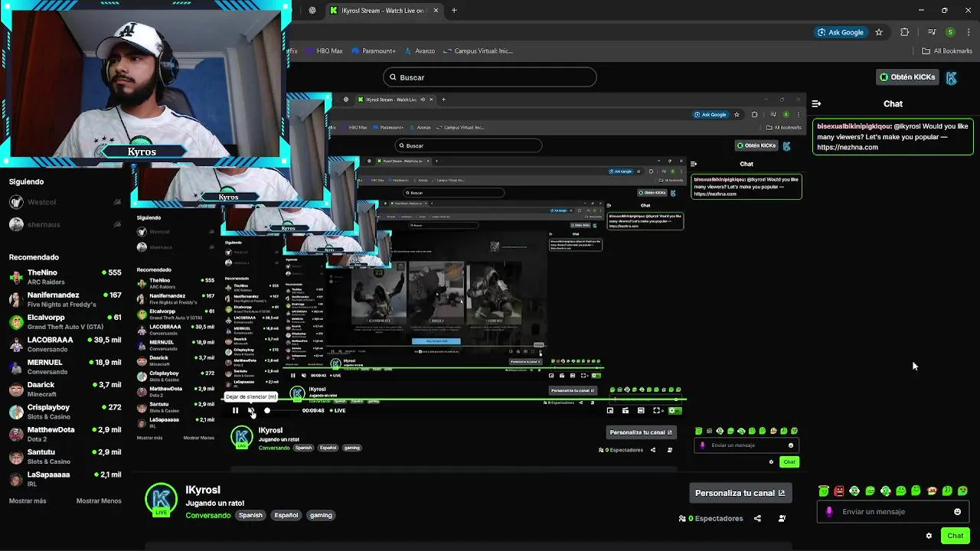The height and width of the screenshot is (551, 980).
Task: Select the IKyrosI Stream browser tab
Action: click(383, 11)
